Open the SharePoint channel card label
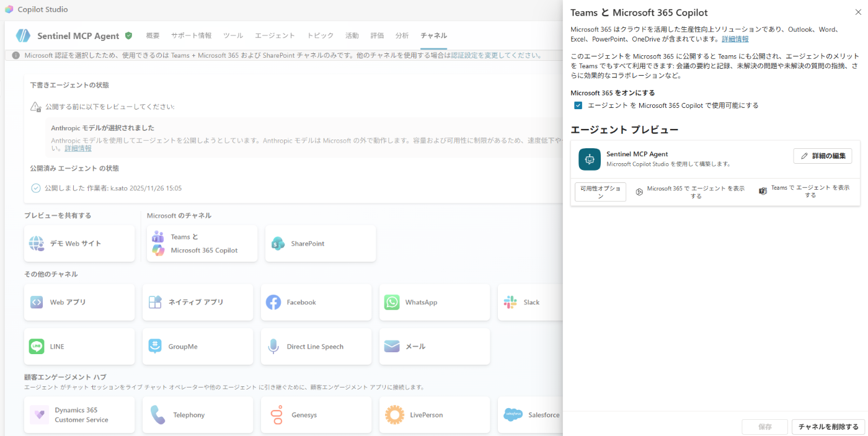Viewport: 868px width, 436px height. 308,244
